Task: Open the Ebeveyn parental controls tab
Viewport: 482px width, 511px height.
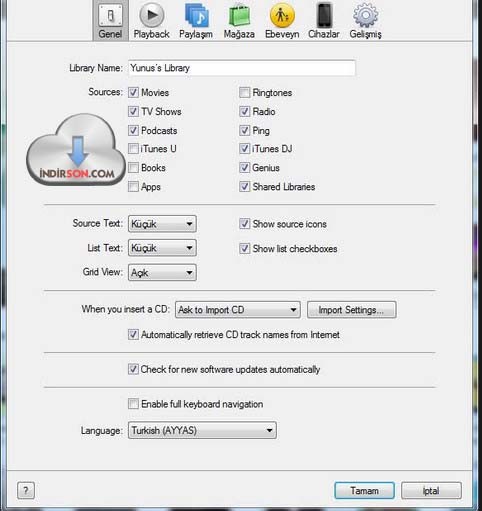Action: pos(282,21)
